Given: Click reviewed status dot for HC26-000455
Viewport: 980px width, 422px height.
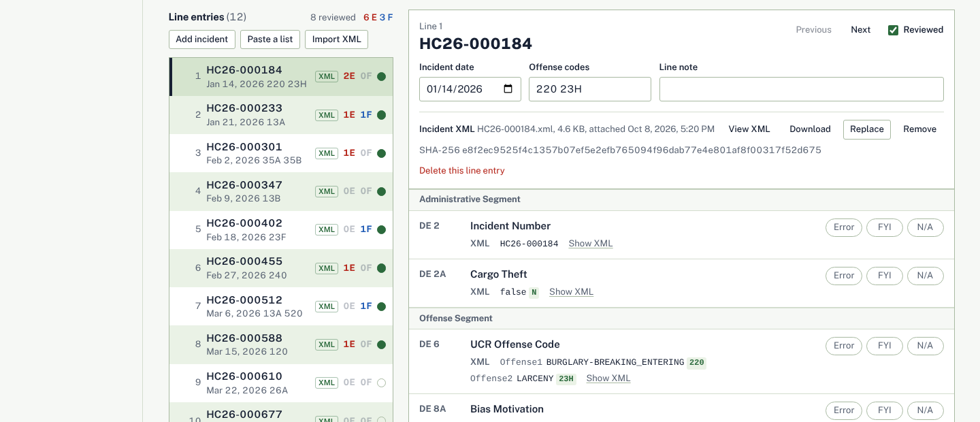Looking at the screenshot, I should [x=381, y=268].
